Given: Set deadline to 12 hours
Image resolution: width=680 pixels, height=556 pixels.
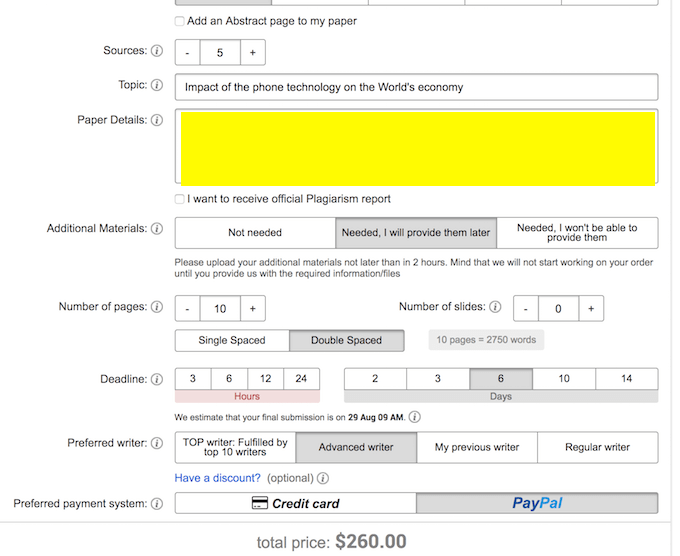Looking at the screenshot, I should [x=265, y=379].
